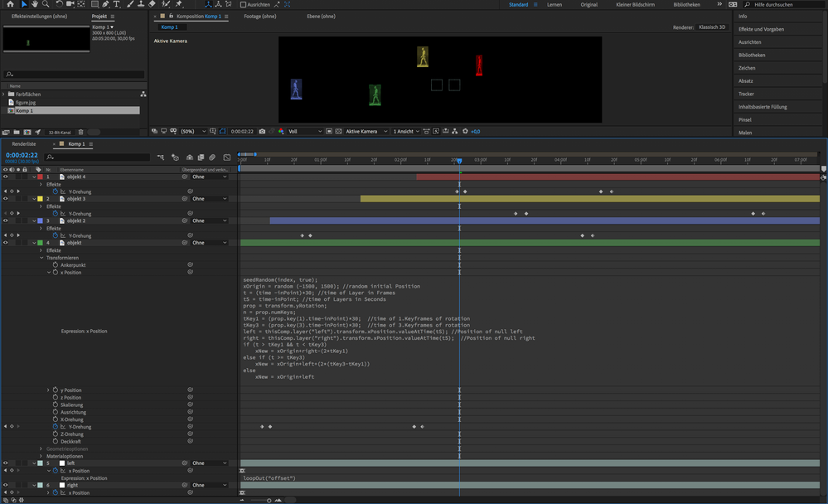Expand Effekte under objekt 4

41,184
